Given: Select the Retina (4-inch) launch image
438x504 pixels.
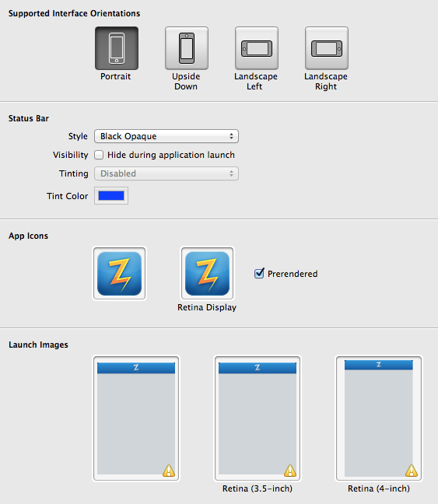Looking at the screenshot, I should [379, 418].
